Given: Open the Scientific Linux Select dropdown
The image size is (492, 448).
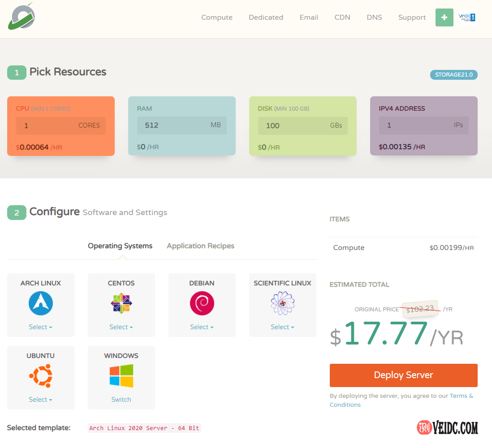Looking at the screenshot, I should (x=282, y=327).
